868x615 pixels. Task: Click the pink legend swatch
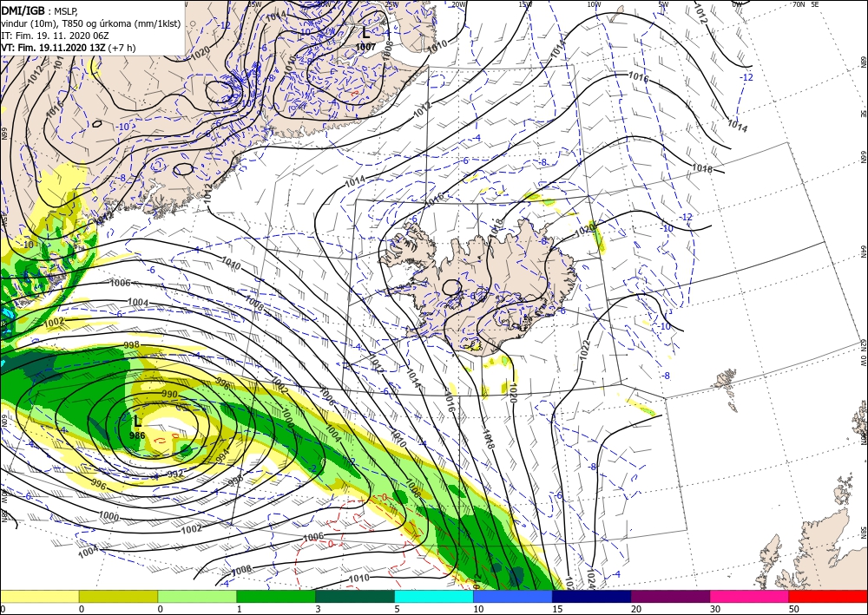tap(750, 597)
